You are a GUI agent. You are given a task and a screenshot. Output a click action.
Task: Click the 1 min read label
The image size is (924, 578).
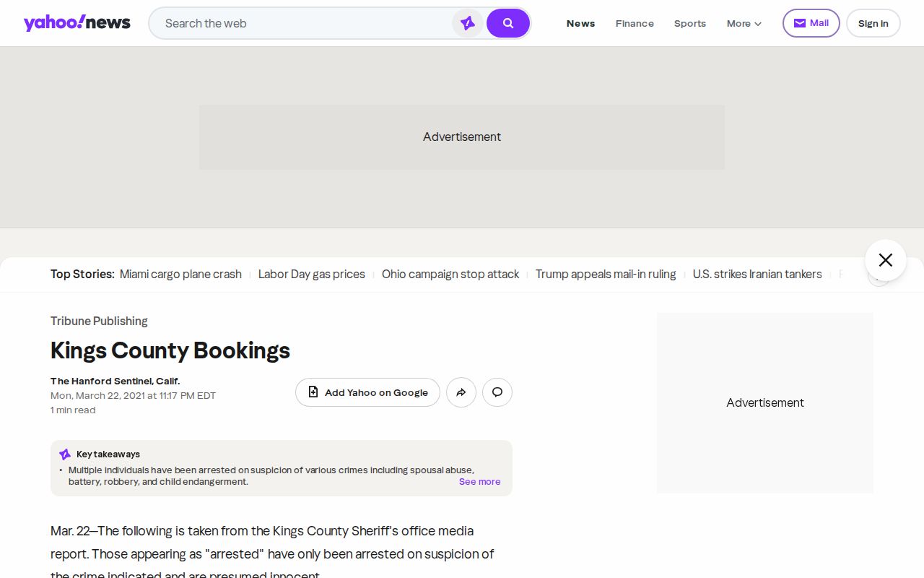pos(73,410)
